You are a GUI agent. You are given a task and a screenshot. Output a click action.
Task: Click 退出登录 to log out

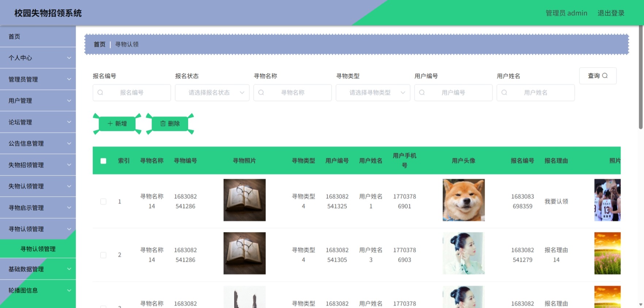point(611,13)
